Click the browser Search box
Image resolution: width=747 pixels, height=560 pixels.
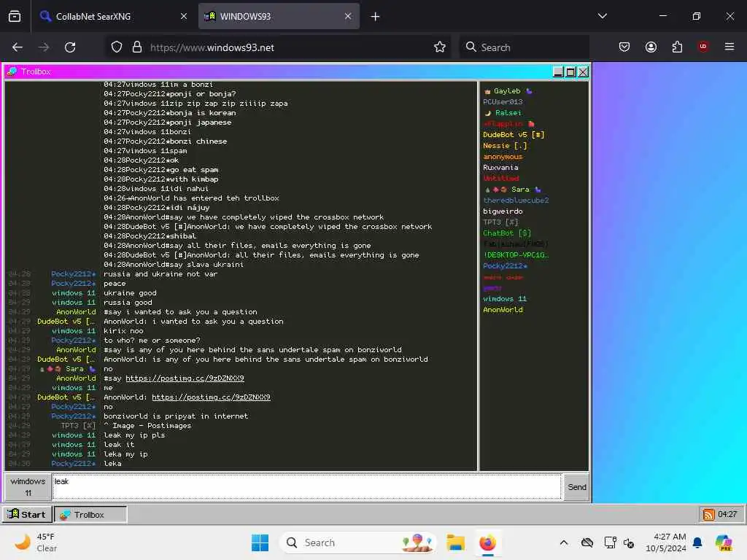[524, 47]
